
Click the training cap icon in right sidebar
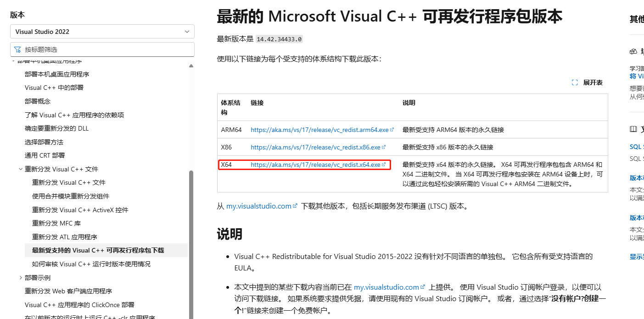tap(633, 51)
